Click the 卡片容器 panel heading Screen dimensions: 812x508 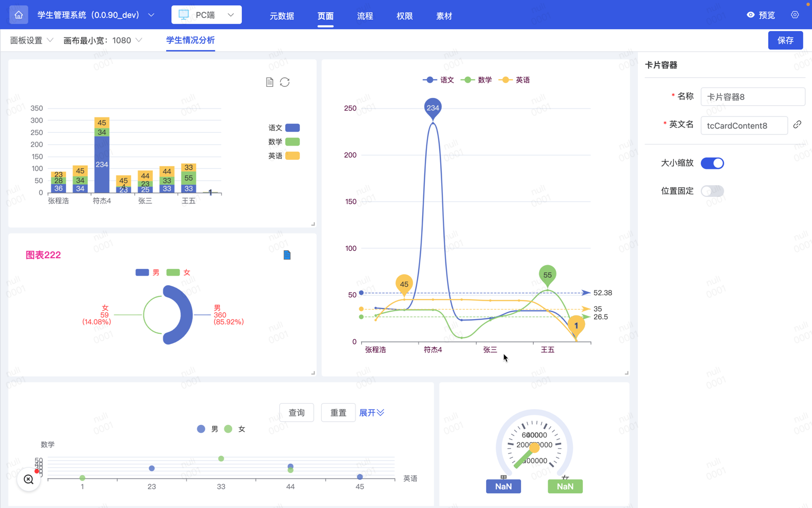pyautogui.click(x=661, y=65)
